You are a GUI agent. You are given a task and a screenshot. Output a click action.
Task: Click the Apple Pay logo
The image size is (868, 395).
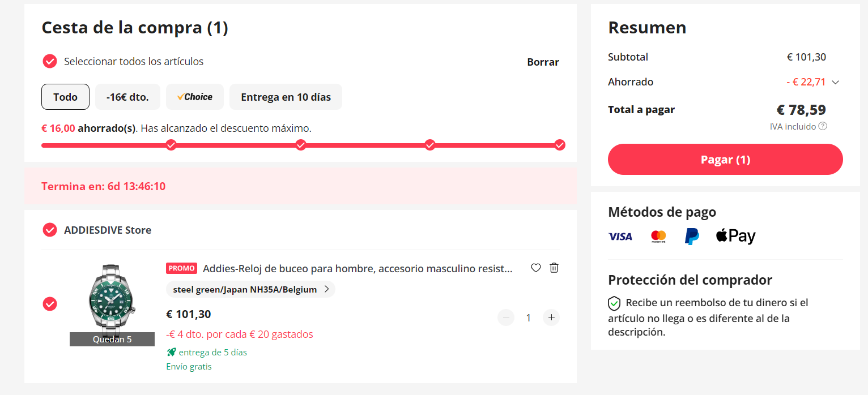(736, 236)
